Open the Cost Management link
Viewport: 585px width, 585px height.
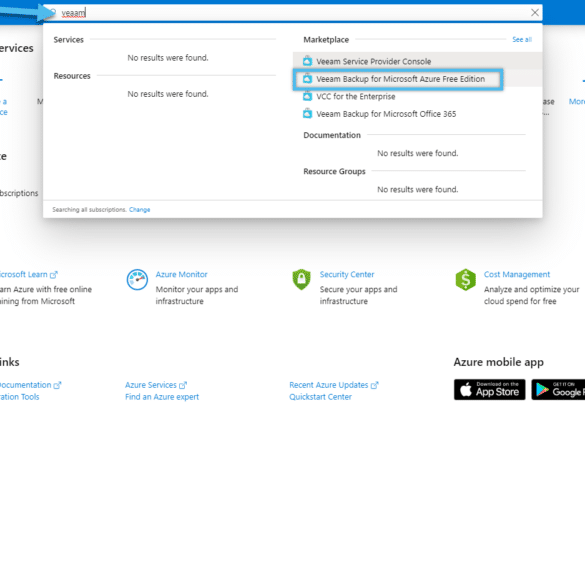click(x=517, y=274)
